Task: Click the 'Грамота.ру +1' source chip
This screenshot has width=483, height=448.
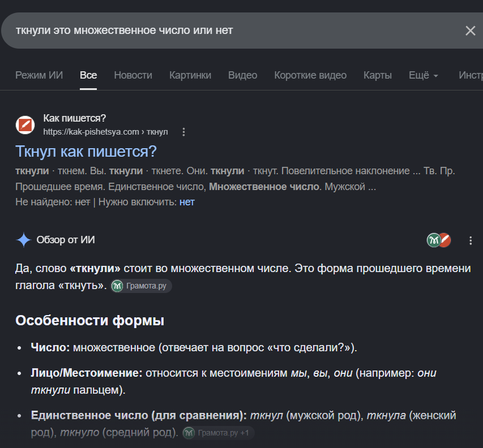Action: click(x=218, y=433)
